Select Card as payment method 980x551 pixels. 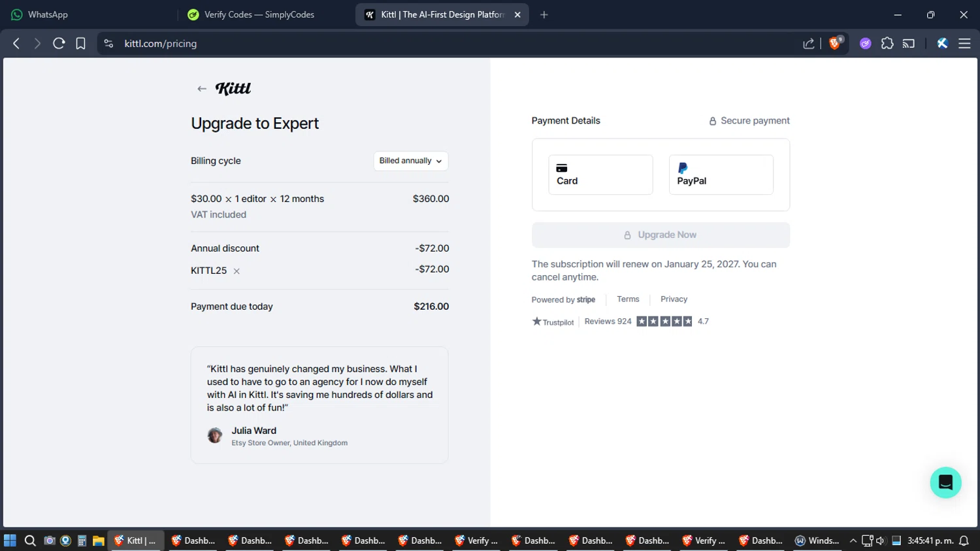[600, 175]
